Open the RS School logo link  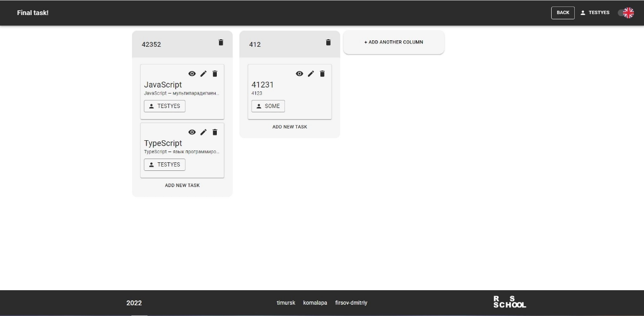click(509, 302)
